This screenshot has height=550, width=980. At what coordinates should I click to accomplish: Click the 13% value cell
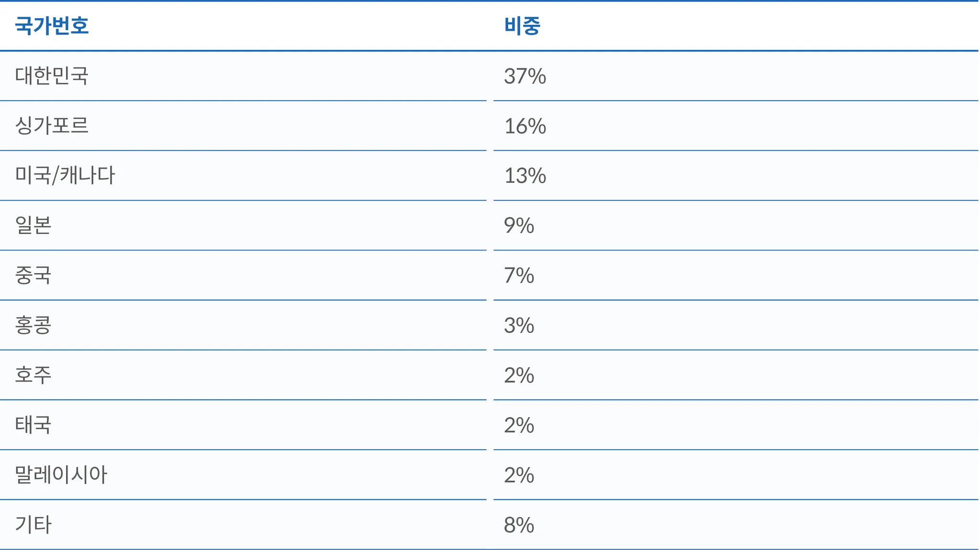tap(525, 176)
